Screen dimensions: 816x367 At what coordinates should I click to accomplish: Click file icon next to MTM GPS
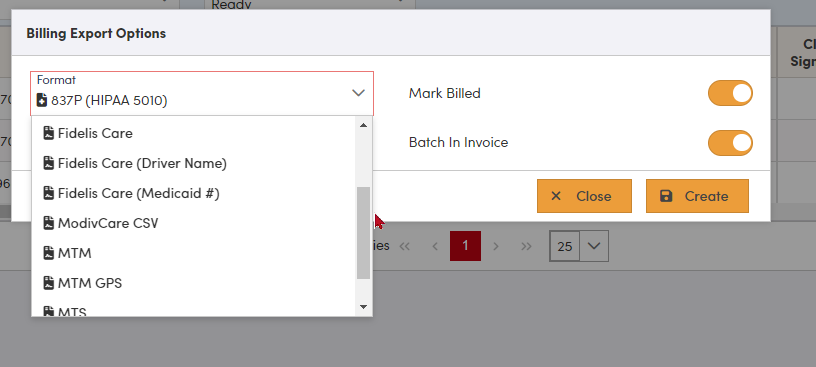coord(48,283)
